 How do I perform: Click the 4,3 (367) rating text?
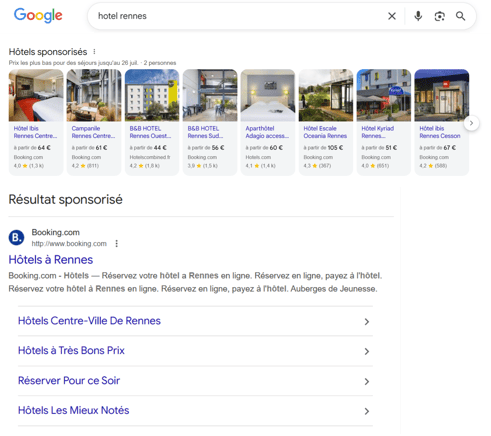(x=317, y=166)
